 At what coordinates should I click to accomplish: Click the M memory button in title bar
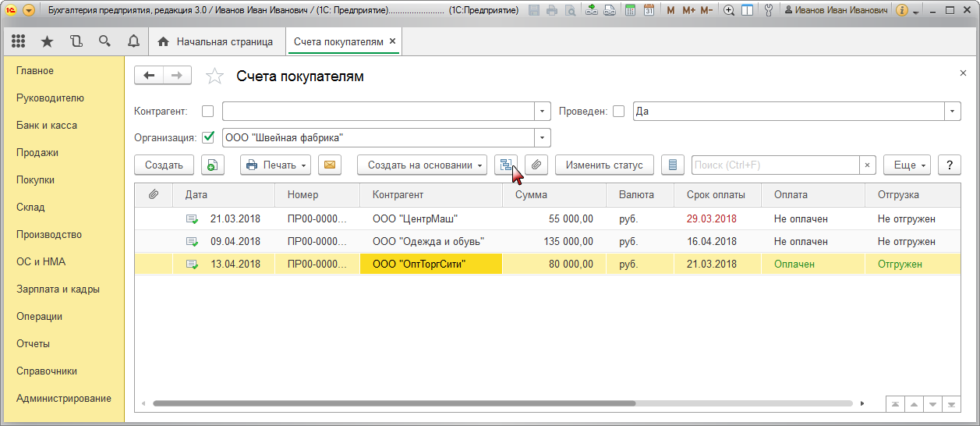(671, 10)
